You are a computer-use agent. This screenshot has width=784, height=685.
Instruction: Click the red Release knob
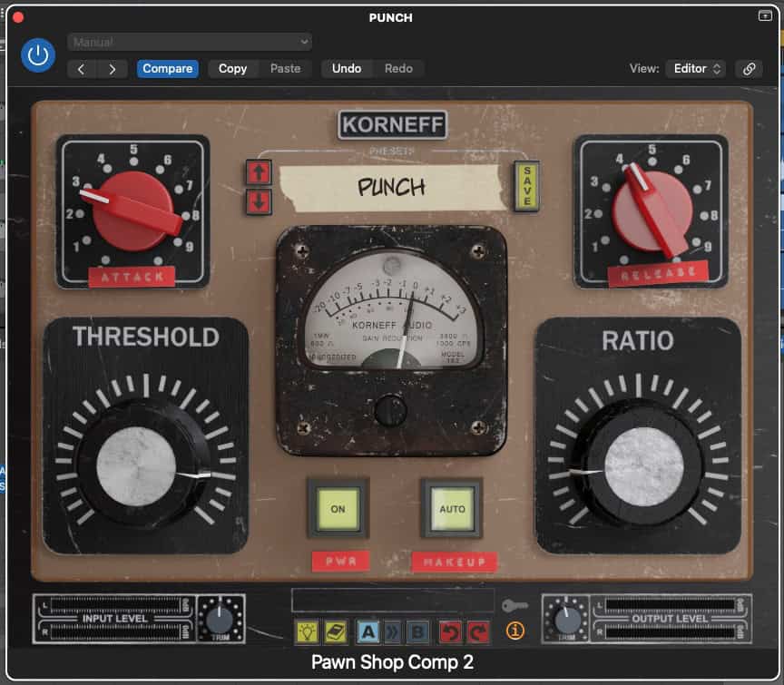pos(652,210)
